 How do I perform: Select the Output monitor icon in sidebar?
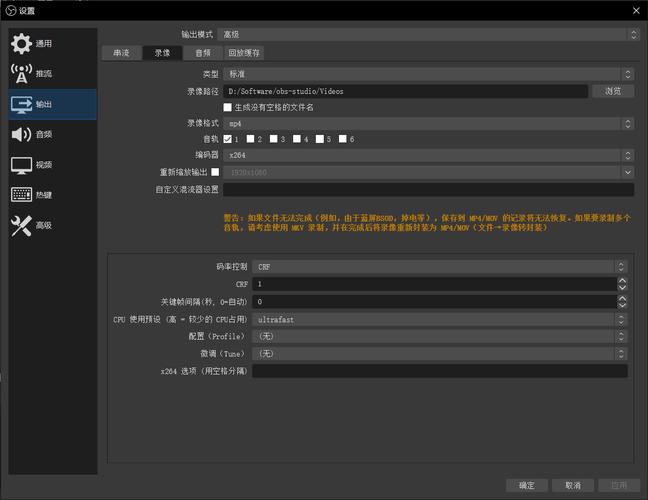tap(21, 105)
